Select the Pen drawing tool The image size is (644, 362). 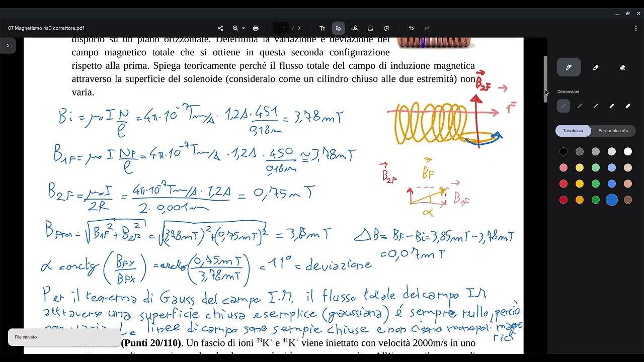click(569, 67)
